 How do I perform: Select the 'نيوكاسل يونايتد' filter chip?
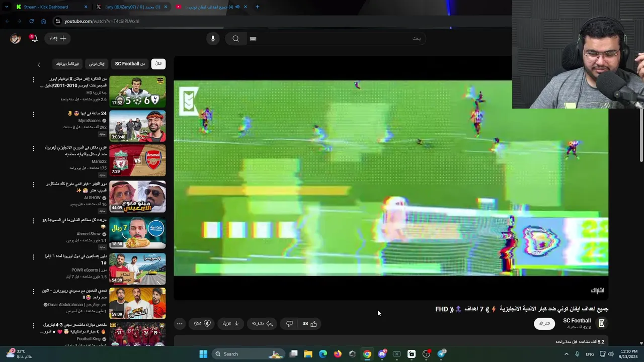(x=67, y=64)
